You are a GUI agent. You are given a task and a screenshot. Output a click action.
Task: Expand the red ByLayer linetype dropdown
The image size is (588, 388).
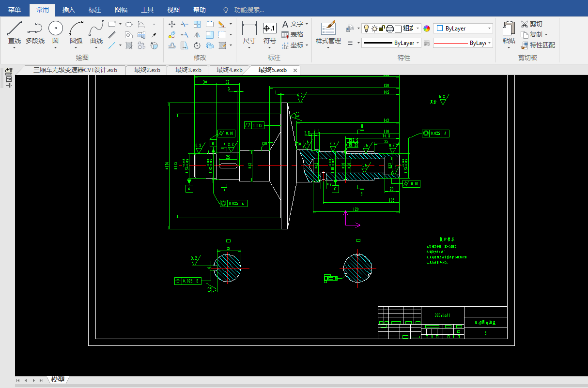click(463, 43)
